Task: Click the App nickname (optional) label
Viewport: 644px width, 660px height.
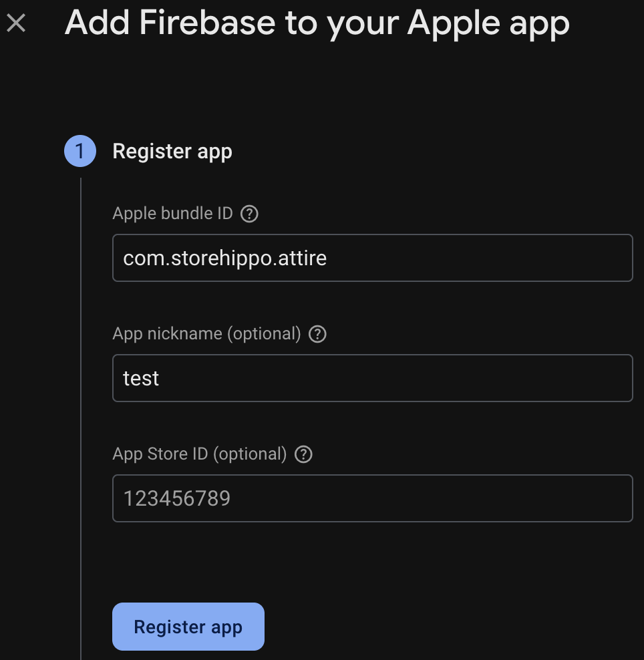Action: point(206,334)
